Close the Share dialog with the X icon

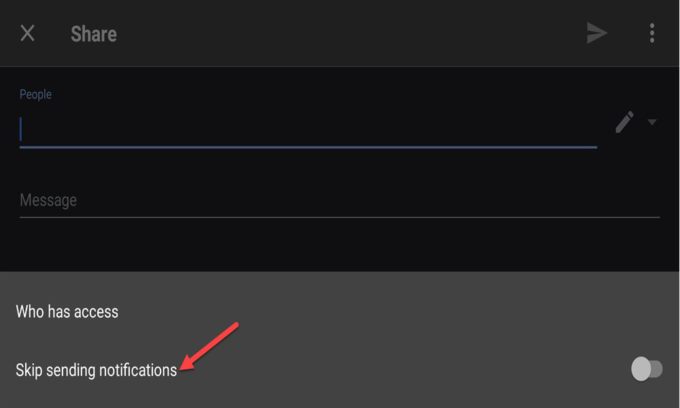[x=28, y=33]
